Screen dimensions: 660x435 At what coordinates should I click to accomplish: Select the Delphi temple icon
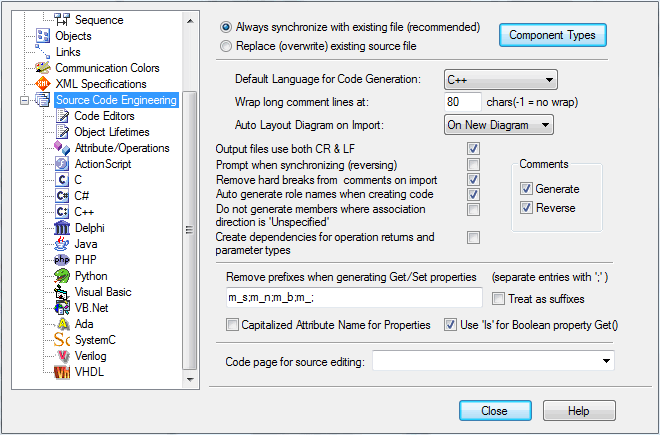tap(62, 228)
